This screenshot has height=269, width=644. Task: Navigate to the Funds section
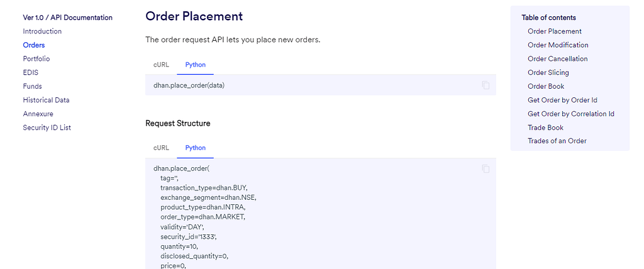click(32, 87)
